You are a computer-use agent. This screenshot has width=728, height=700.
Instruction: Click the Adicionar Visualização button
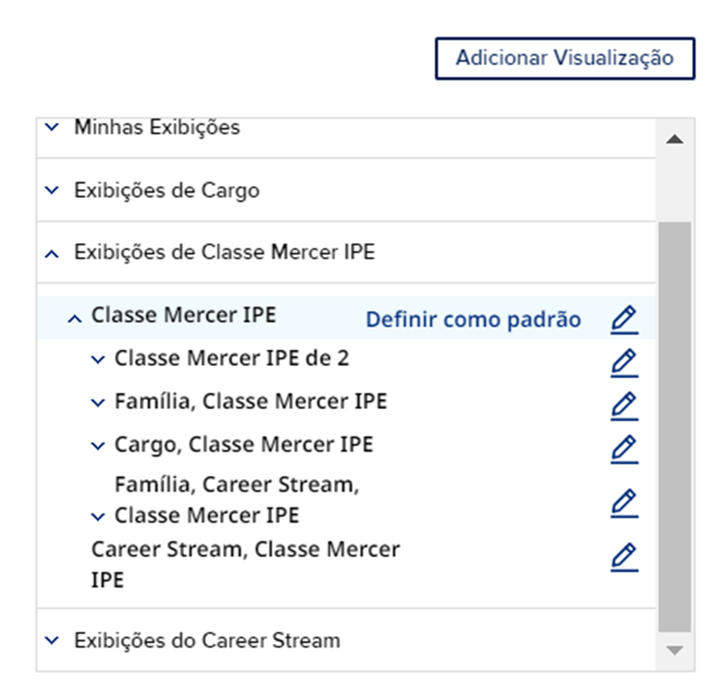[565, 59]
